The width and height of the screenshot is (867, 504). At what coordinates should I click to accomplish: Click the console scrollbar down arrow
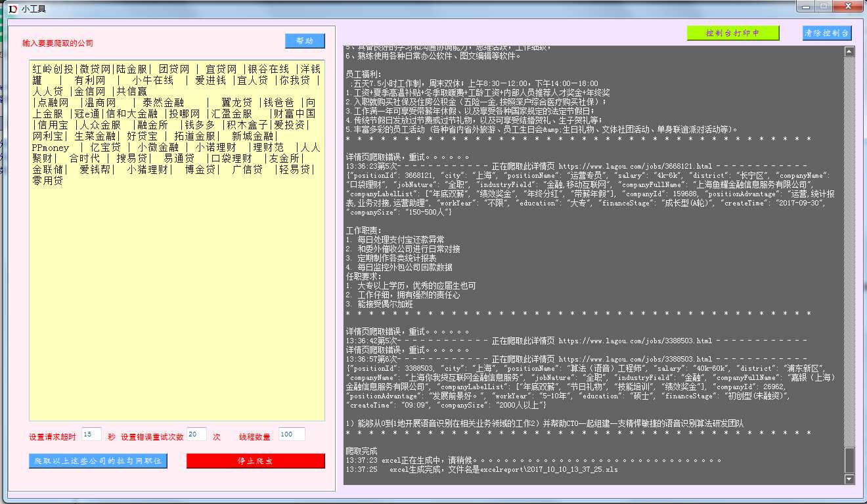tap(849, 480)
